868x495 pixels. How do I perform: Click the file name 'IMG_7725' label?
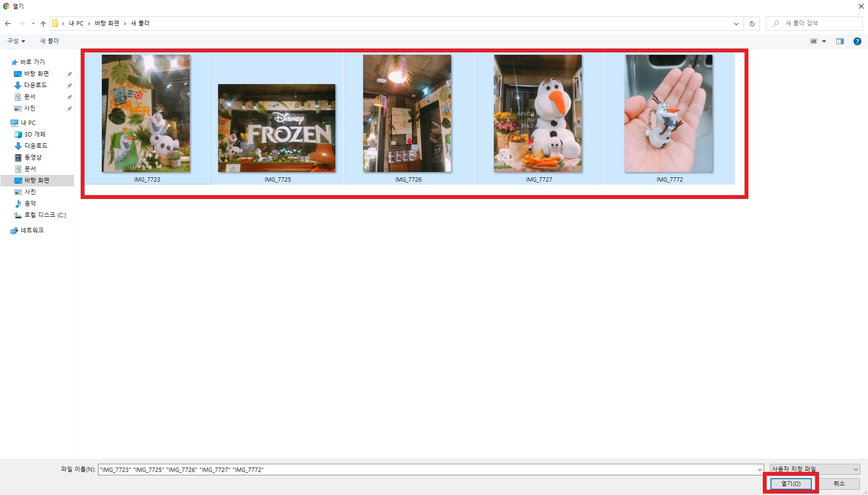click(278, 179)
